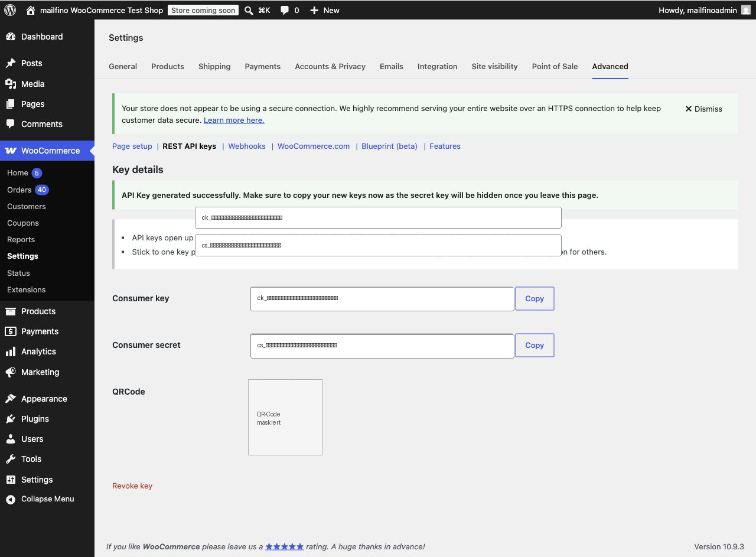Viewport: 756px width, 557px height.
Task: Open the Dashboard menu icon
Action: pyautogui.click(x=11, y=37)
